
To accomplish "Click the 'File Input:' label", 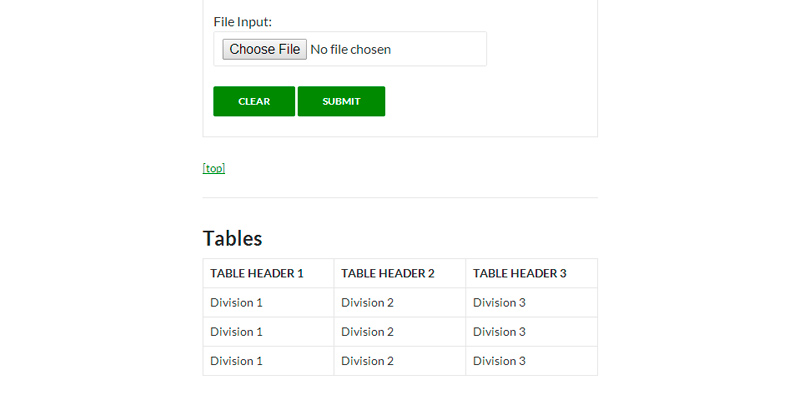I will (x=242, y=21).
